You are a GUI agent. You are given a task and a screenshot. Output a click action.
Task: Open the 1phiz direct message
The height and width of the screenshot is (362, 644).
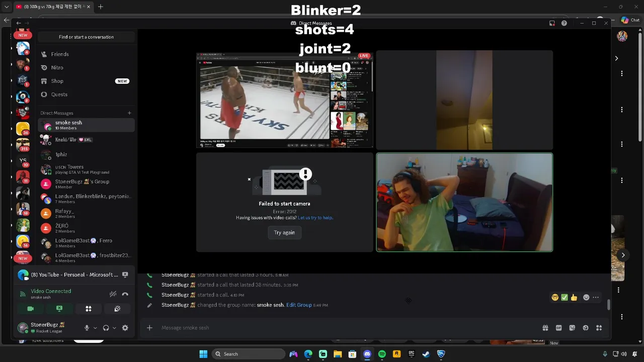(x=86, y=154)
